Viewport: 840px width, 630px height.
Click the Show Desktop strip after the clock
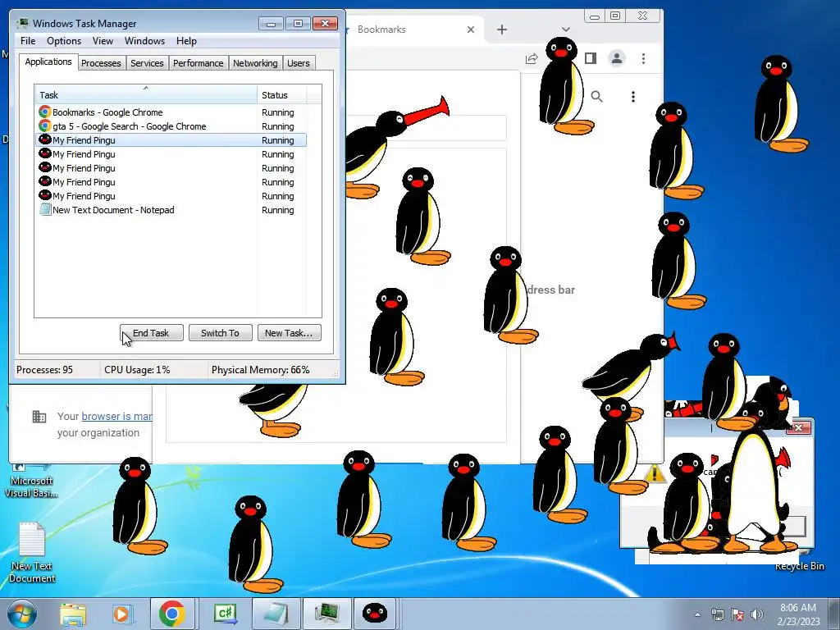(x=834, y=614)
